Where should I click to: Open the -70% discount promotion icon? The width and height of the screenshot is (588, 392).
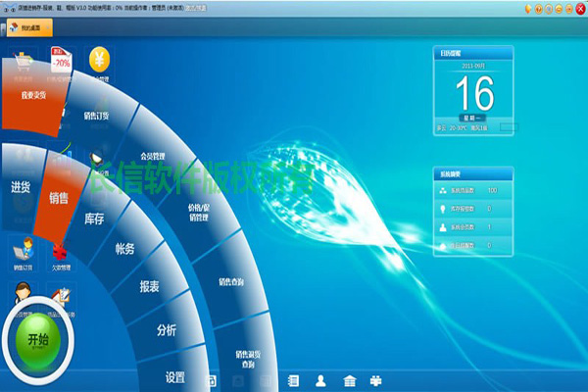tap(61, 59)
